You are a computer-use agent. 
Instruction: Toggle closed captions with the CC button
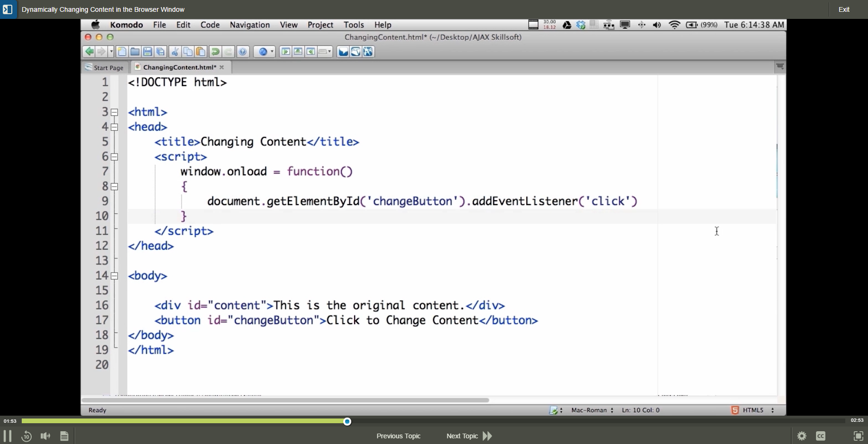[821, 436]
